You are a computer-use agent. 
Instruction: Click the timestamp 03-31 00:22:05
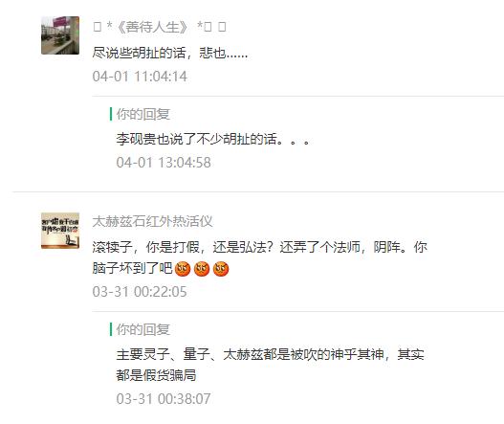[140, 292]
